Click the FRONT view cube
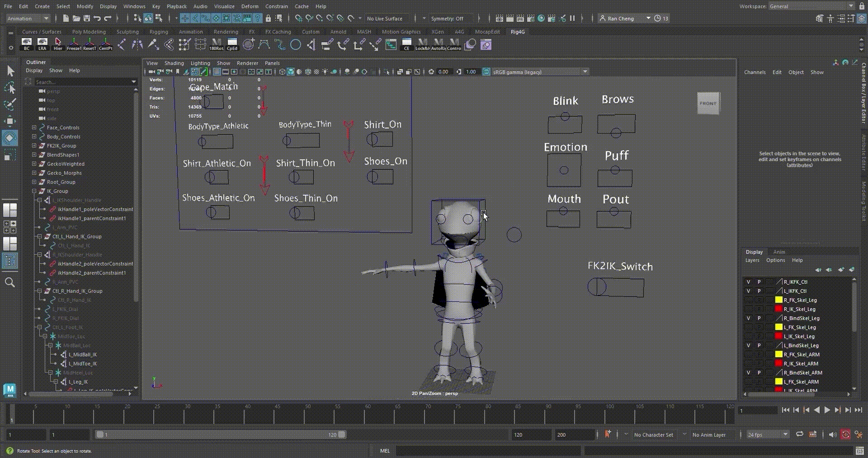The image size is (868, 458). [708, 103]
